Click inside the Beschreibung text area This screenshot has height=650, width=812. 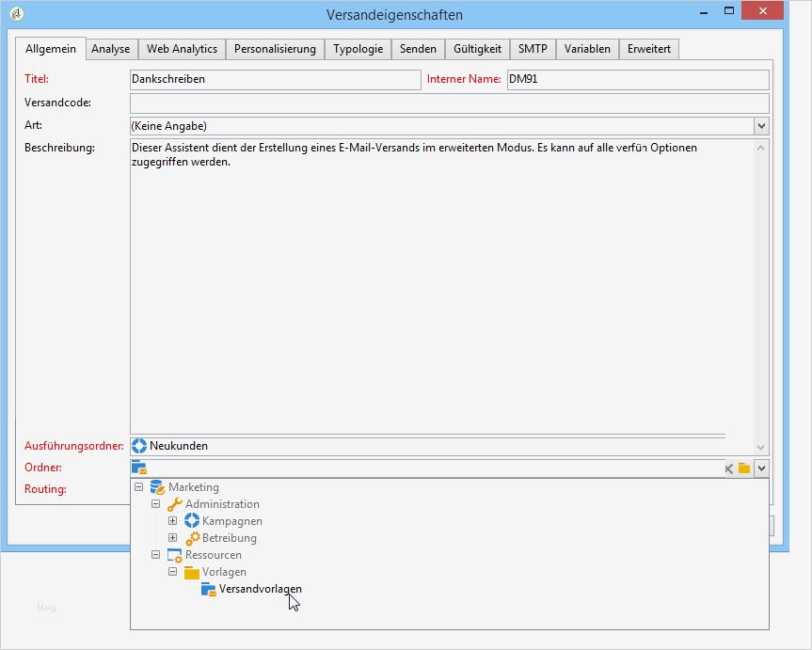click(x=441, y=286)
